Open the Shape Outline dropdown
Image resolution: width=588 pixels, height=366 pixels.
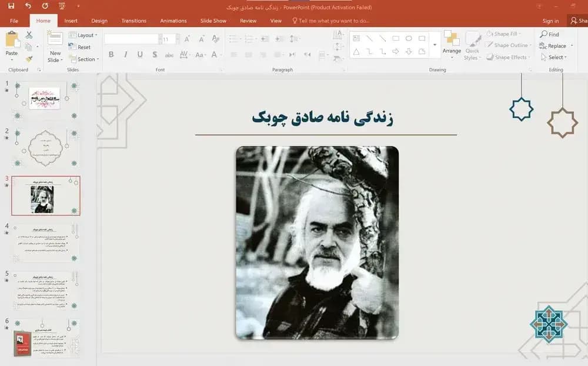(509, 45)
